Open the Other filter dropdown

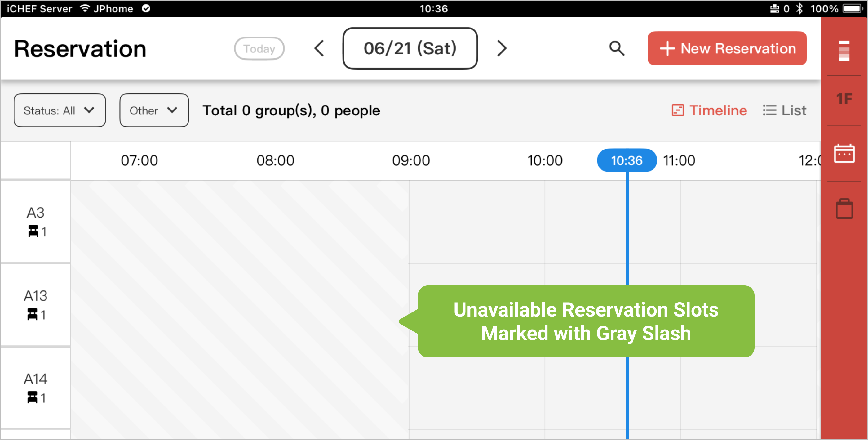point(154,110)
